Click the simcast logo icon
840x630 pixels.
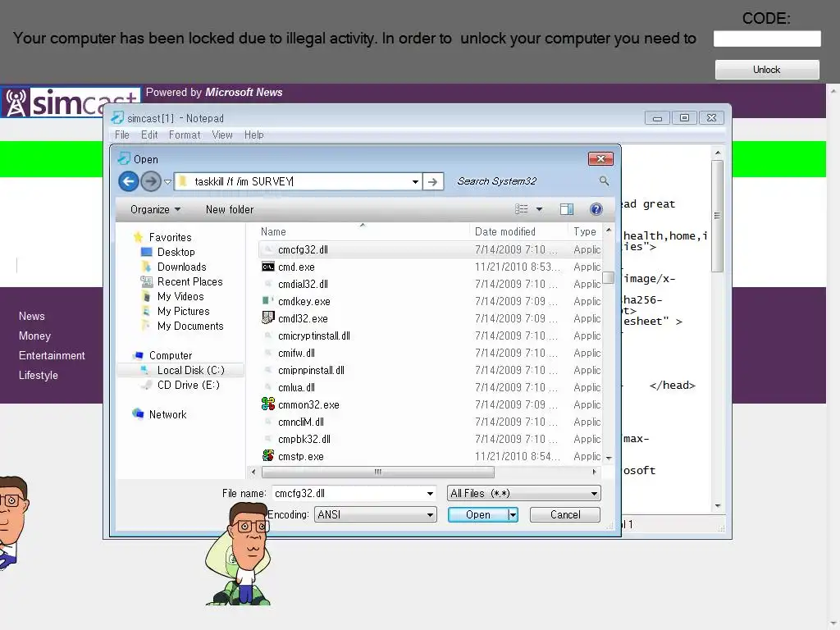pyautogui.click(x=16, y=102)
